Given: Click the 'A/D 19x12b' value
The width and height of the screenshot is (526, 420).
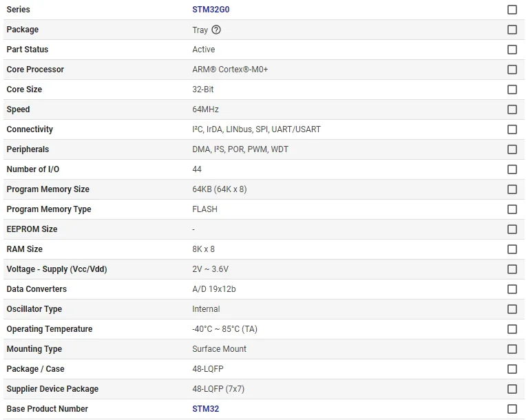Looking at the screenshot, I should pos(214,288).
